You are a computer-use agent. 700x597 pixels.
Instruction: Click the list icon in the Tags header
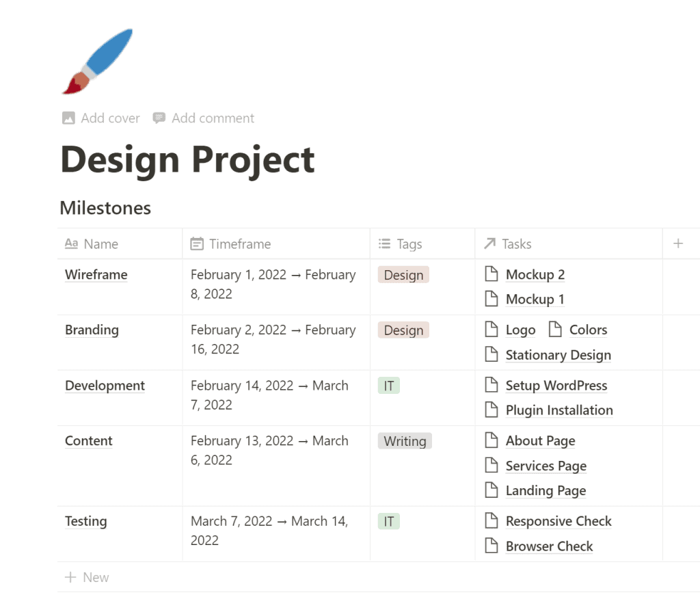(383, 243)
